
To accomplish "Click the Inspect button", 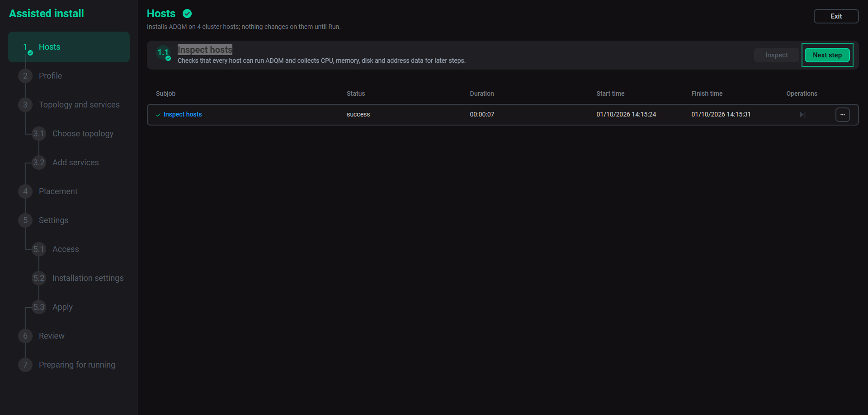I will (x=776, y=55).
